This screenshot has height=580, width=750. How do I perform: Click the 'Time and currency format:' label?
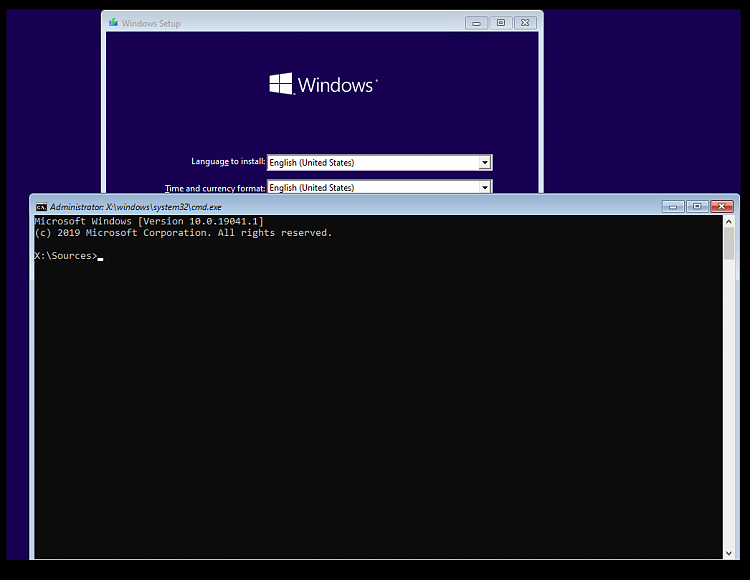pos(215,188)
